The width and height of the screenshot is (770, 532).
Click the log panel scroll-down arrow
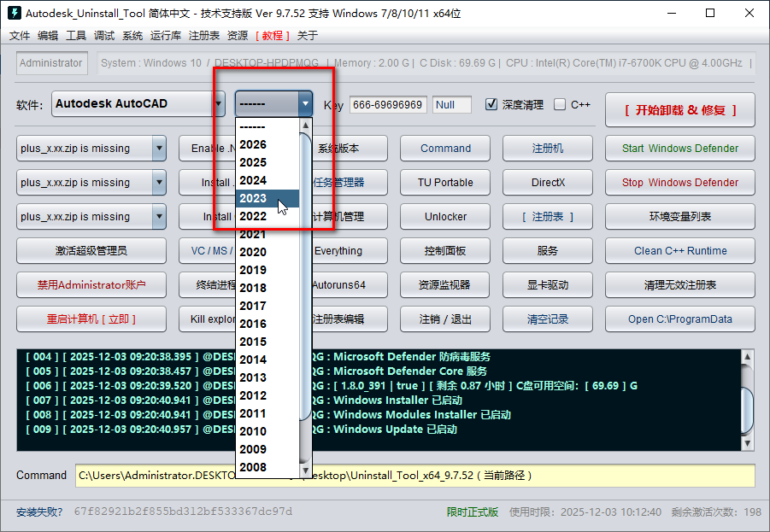click(747, 444)
